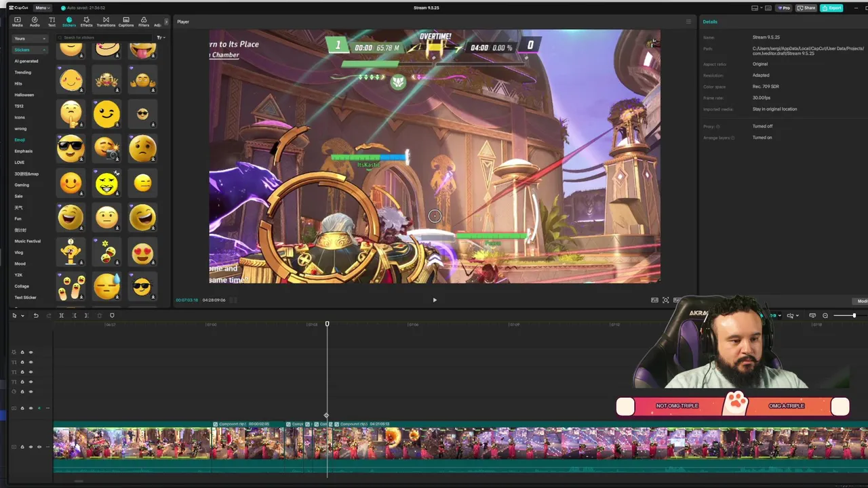Screen dimensions: 868x488
Task: Download the sad worried emoji sticker
Action: tap(153, 159)
